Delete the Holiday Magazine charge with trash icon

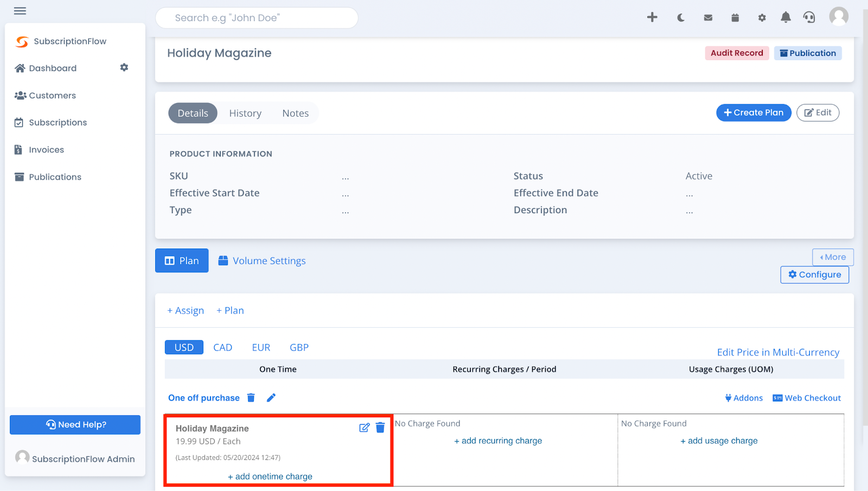click(x=380, y=428)
